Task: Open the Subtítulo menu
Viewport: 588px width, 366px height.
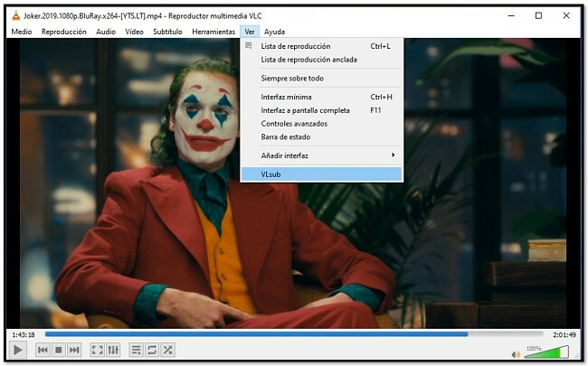Action: pyautogui.click(x=167, y=32)
